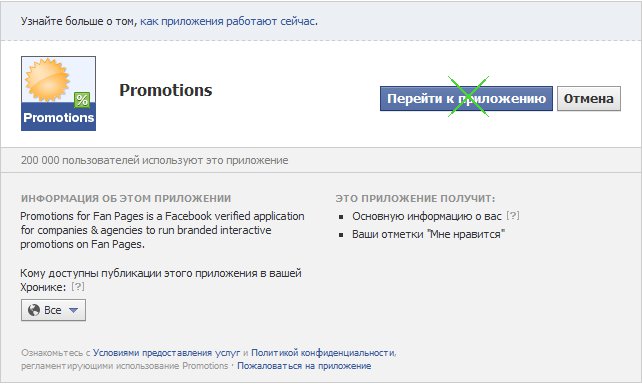Open как приложения работают сейчас link
Viewport: 642px width, 384px height.
click(228, 21)
